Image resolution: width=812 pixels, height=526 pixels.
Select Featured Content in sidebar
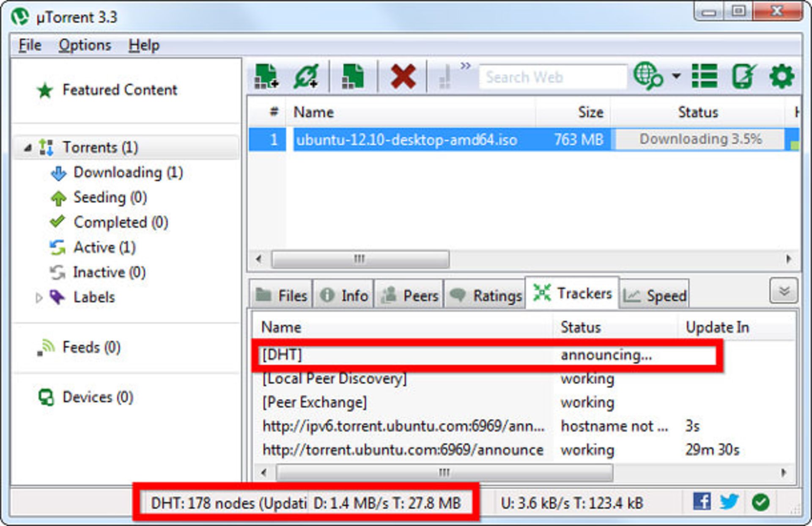120,90
